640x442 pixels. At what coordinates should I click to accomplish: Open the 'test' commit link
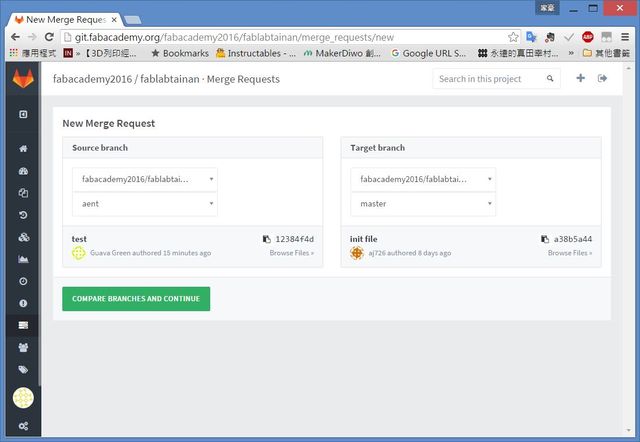tap(79, 239)
